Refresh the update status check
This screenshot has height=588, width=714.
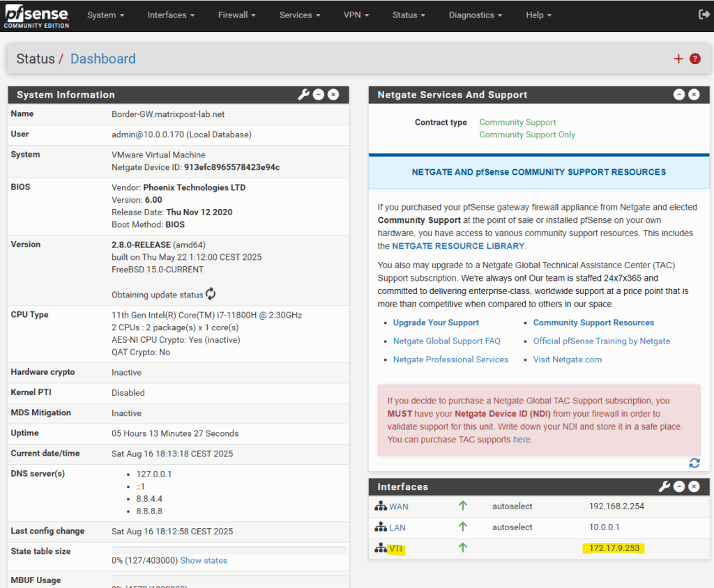211,294
